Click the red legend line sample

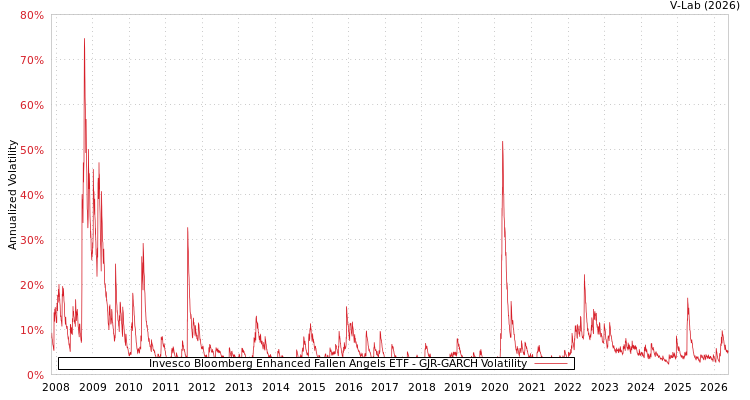coord(551,364)
